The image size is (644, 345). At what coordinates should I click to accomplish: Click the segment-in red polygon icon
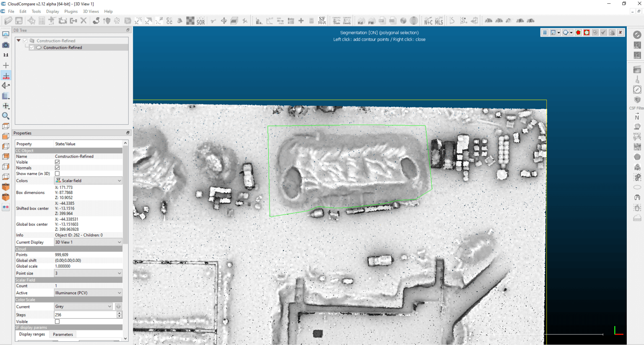[x=578, y=33]
